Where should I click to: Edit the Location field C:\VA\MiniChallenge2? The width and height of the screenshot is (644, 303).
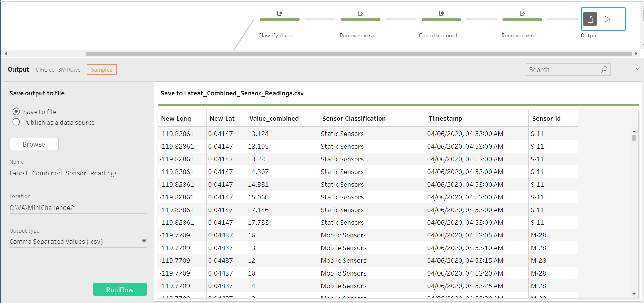click(78, 208)
